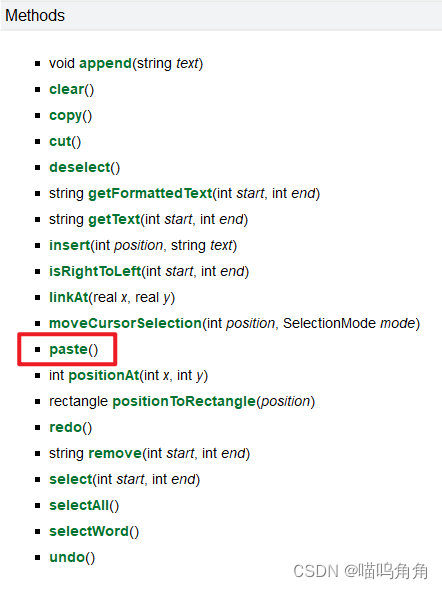
Task: Go to positionToRectangle method
Action: (184, 401)
